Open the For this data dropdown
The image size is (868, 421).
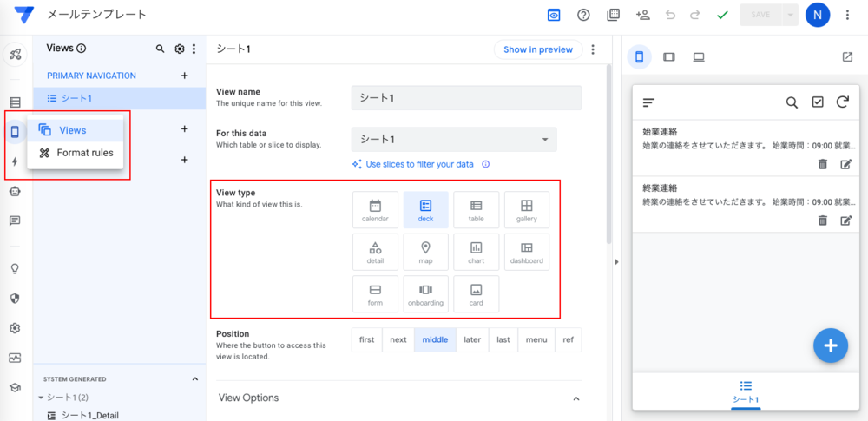(454, 139)
